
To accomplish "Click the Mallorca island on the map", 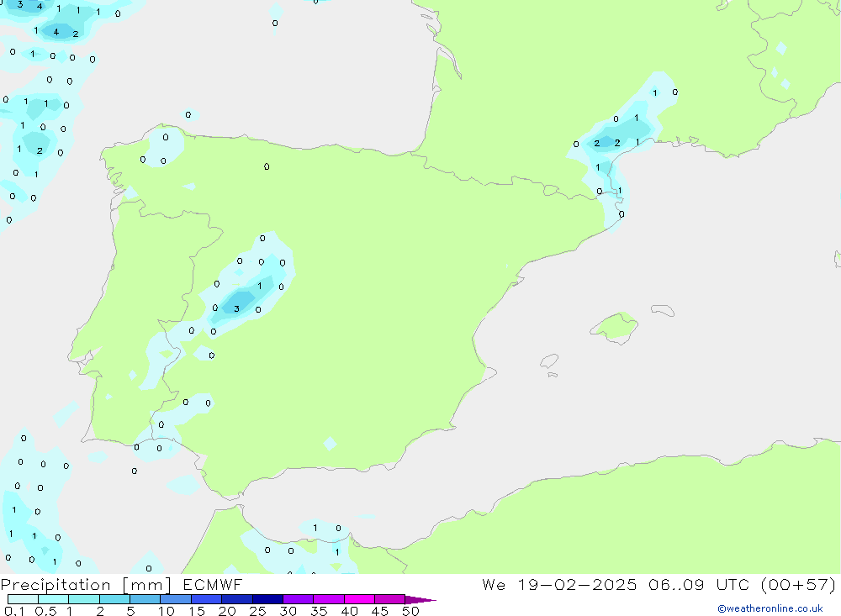I will (x=615, y=327).
